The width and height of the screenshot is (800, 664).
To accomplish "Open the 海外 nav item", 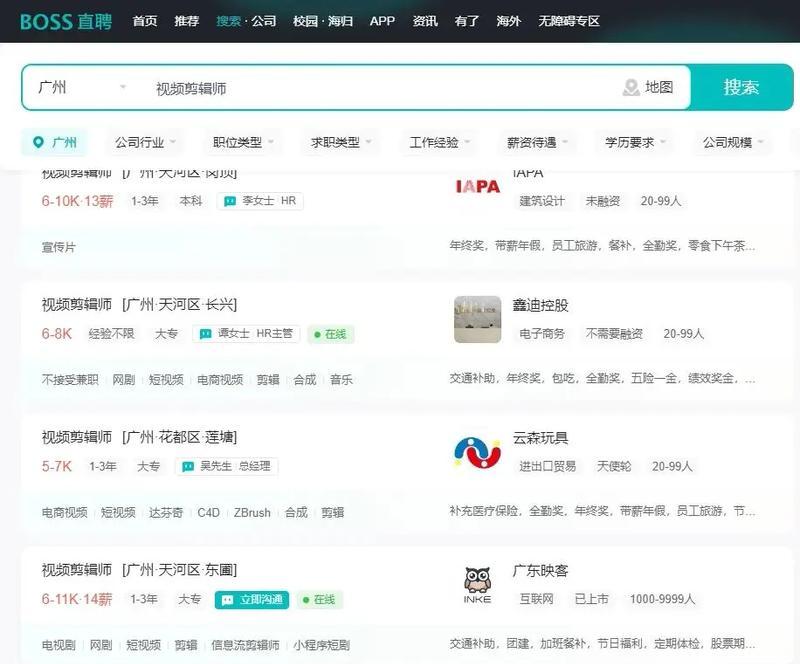I will click(509, 21).
